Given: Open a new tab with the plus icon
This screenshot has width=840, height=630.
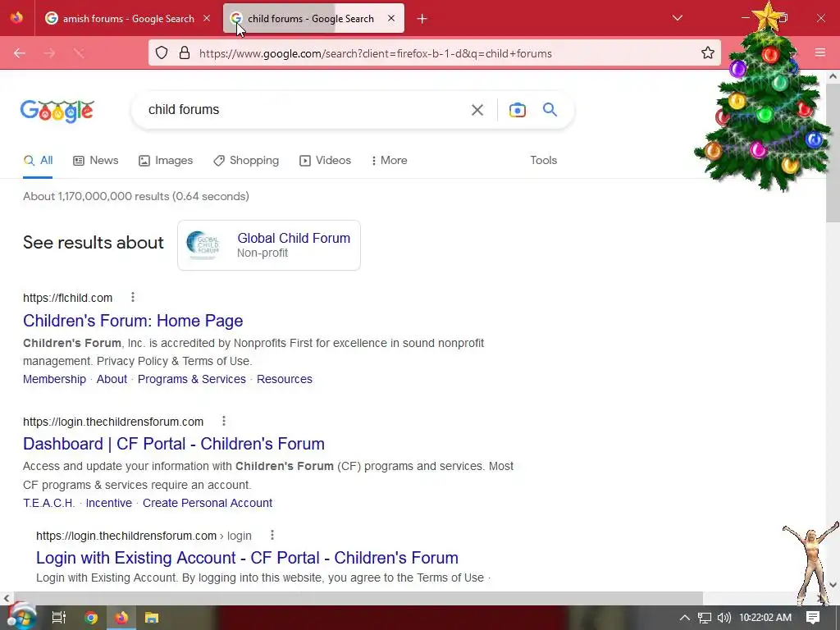Looking at the screenshot, I should pyautogui.click(x=422, y=19).
